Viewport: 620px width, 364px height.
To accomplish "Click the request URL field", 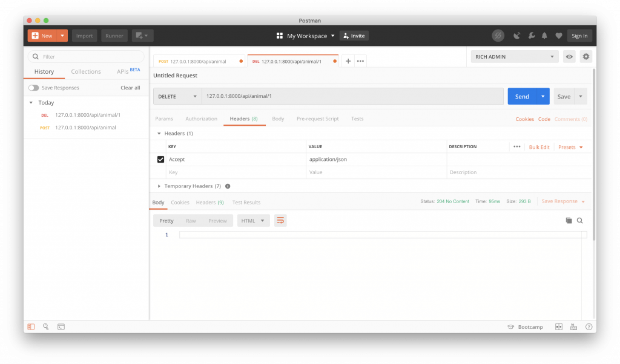I will (x=352, y=96).
